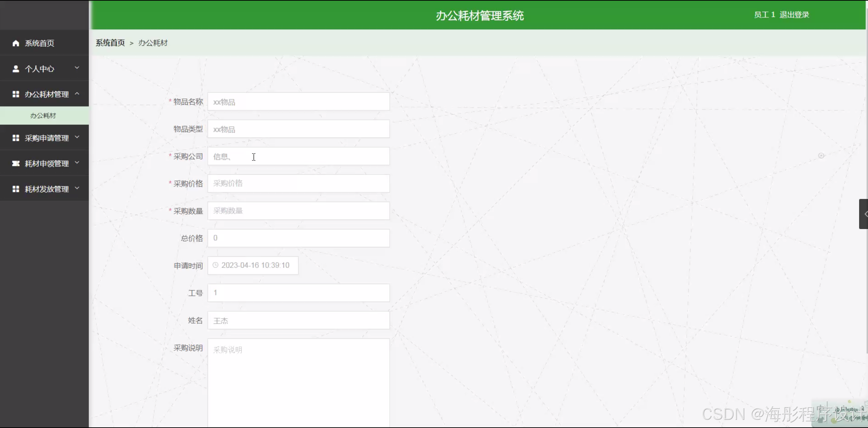Collapse the 办公耗材管理 menu chevron
This screenshot has width=868, height=428.
(x=77, y=93)
